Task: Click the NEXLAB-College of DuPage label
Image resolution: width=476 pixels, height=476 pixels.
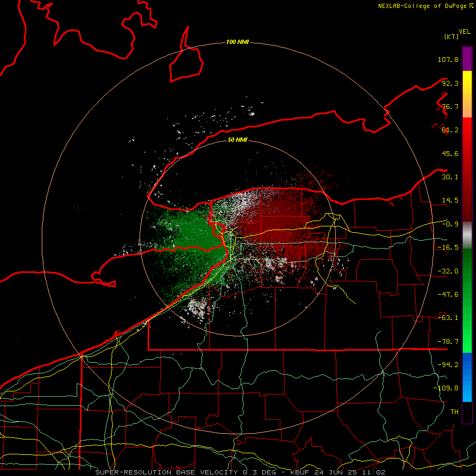Action: click(x=425, y=6)
